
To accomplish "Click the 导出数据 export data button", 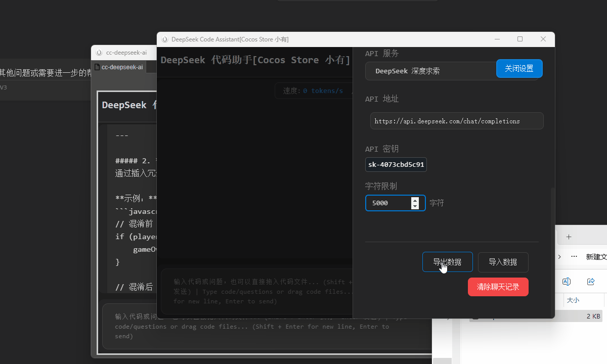I will coord(448,262).
